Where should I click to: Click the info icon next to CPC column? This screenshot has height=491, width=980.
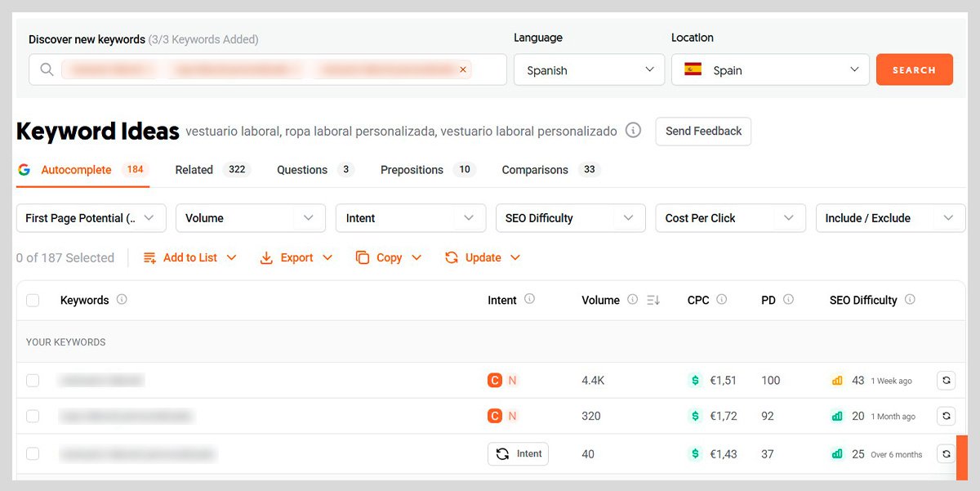point(721,299)
